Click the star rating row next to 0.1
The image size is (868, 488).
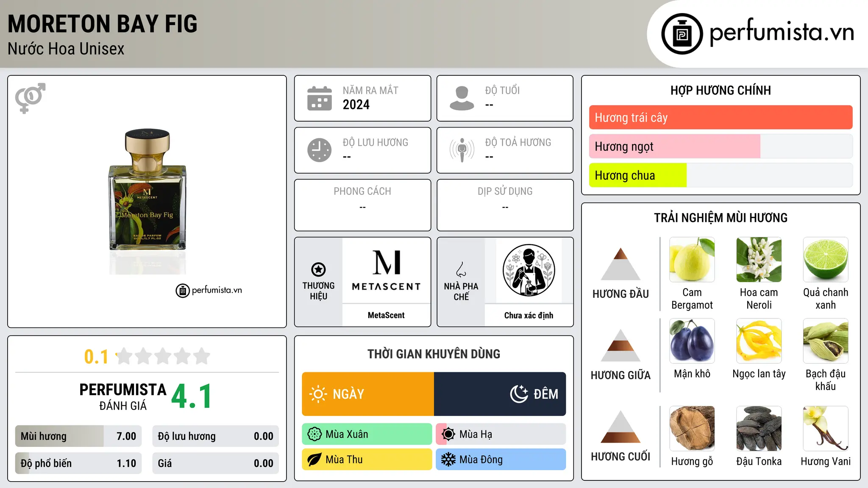click(163, 356)
